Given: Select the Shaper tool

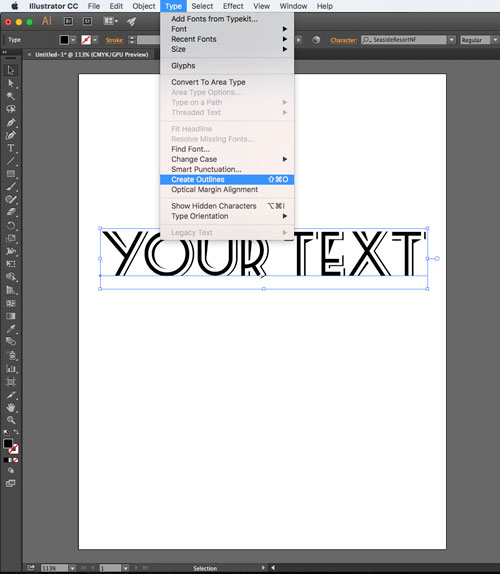Looking at the screenshot, I should pos(11,200).
